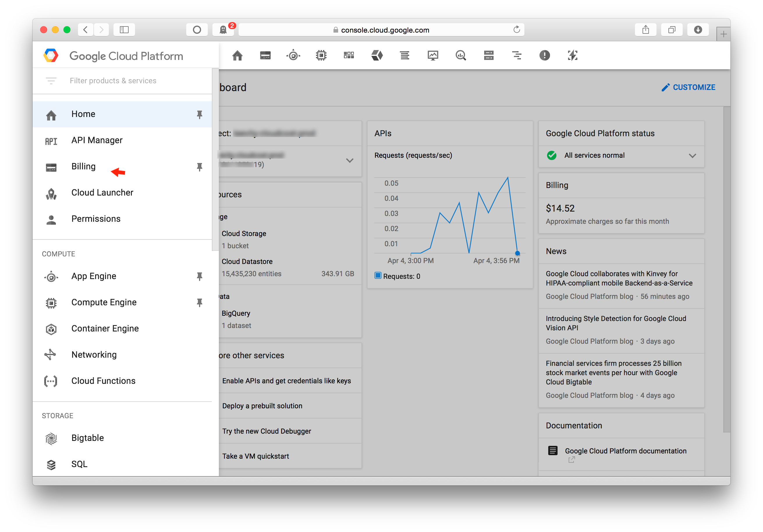
Task: Unpin Billing using its pin icon
Action: click(199, 166)
